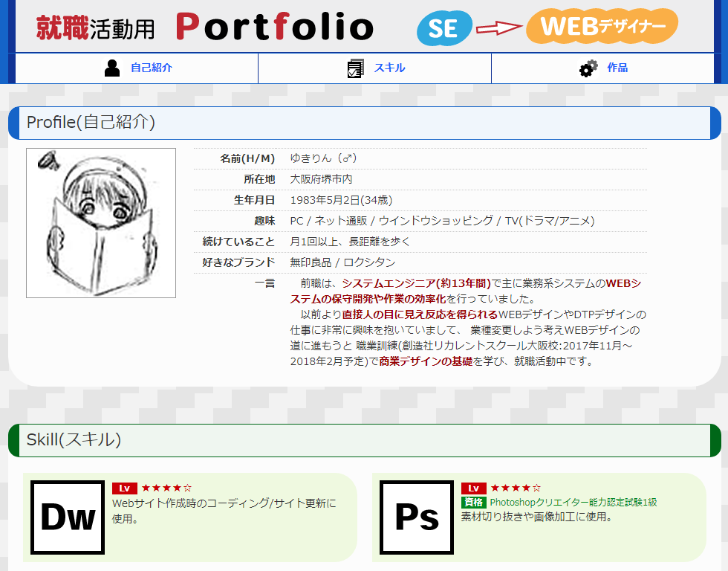
Task: Click the Skill(スキル) section heading
Action: coord(74,440)
